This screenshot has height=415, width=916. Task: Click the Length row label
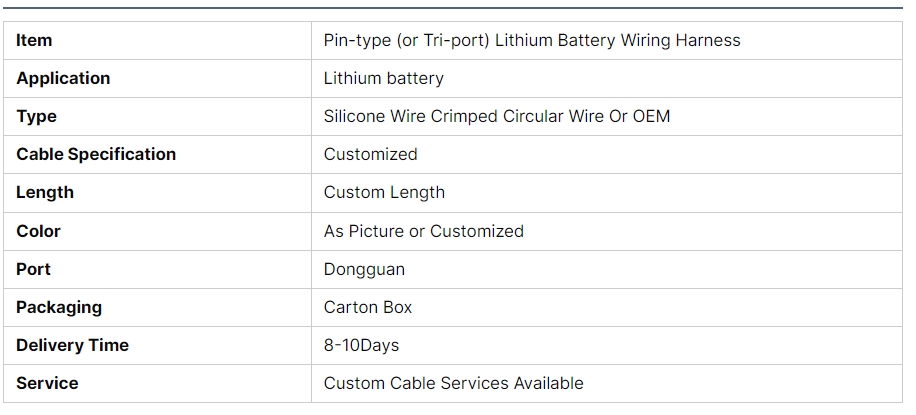[45, 192]
